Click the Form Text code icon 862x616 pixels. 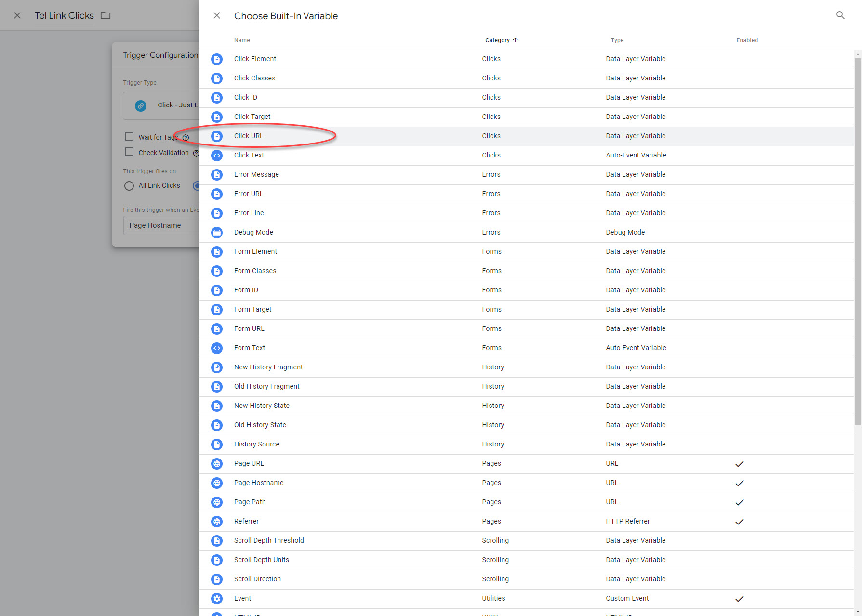tap(217, 348)
